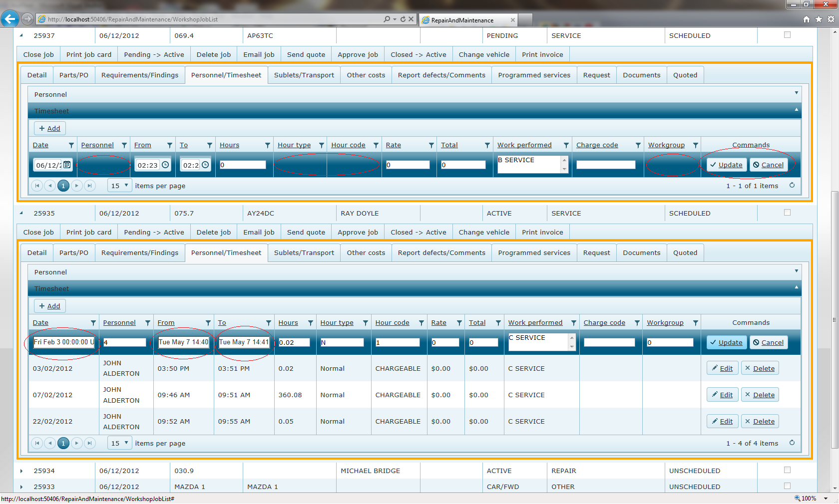Switch to Parts/PO tab in job 25937
Screen dimensions: 839x504
(x=74, y=75)
